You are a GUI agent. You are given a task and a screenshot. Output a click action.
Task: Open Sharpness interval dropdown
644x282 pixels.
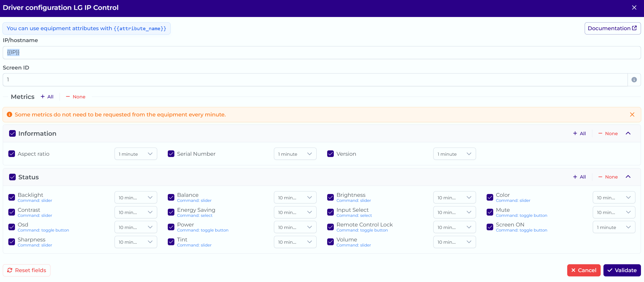[136, 242]
